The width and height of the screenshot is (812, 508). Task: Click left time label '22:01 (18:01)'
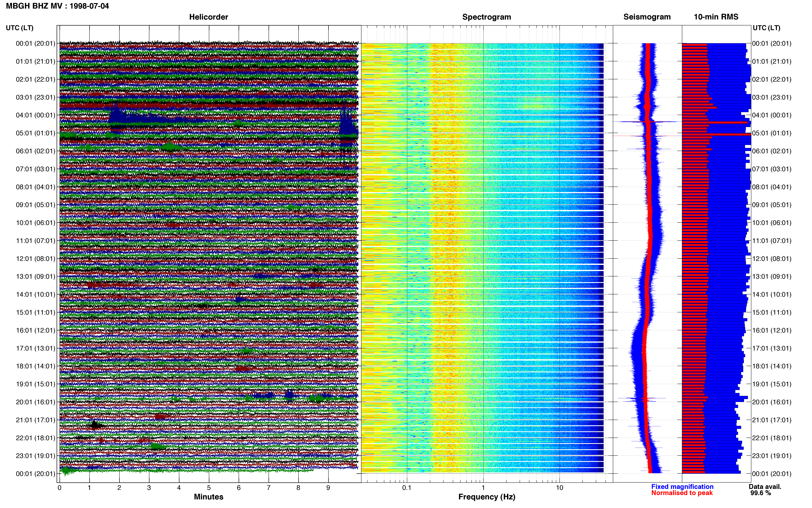(x=35, y=438)
